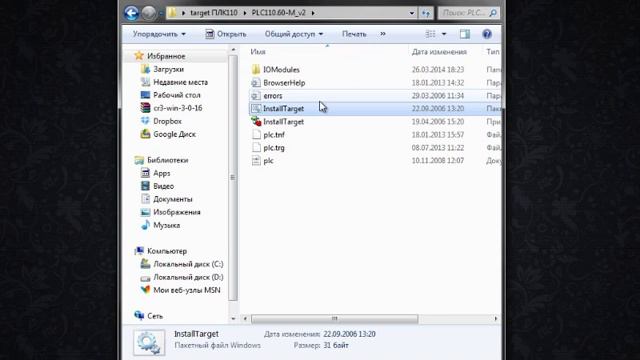Click the gear thumbnail in details pane
640x360 pixels.
click(149, 342)
